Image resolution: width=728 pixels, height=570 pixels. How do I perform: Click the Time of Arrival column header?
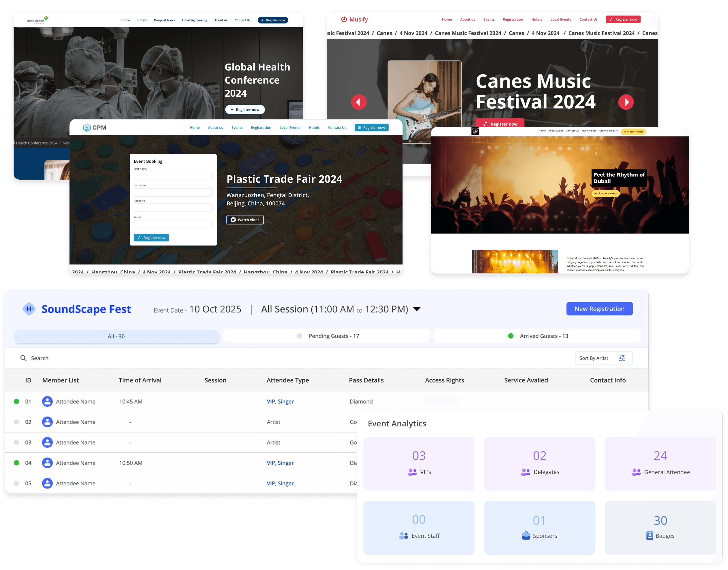pos(140,380)
